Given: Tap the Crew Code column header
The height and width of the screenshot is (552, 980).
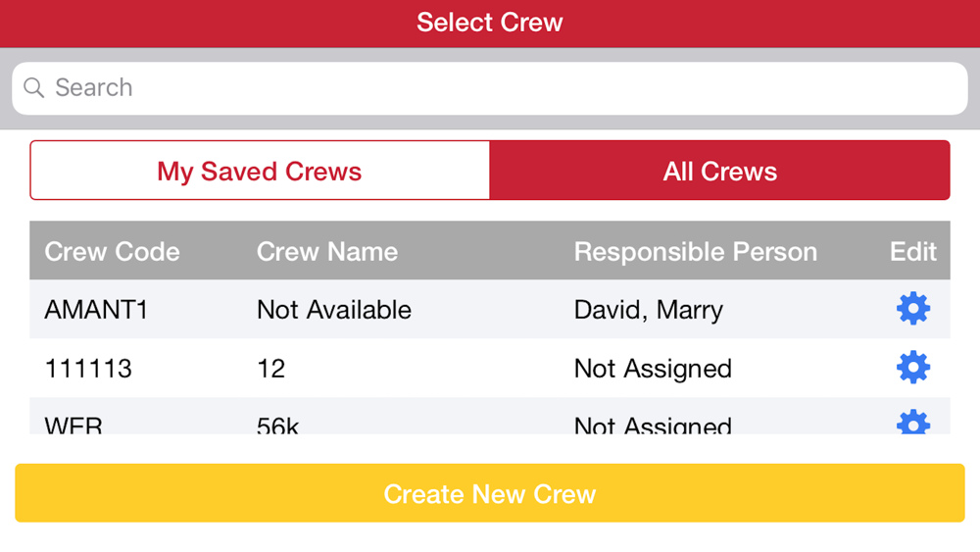Looking at the screenshot, I should 112,251.
